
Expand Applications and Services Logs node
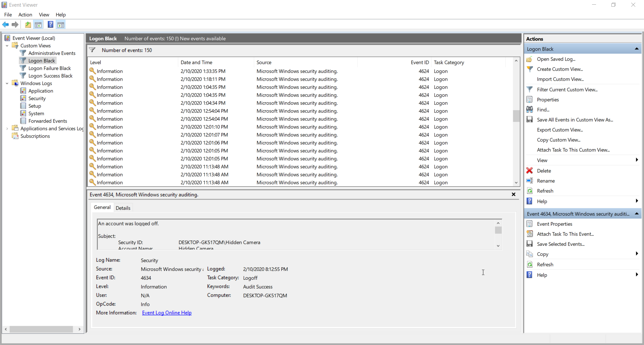click(x=7, y=129)
